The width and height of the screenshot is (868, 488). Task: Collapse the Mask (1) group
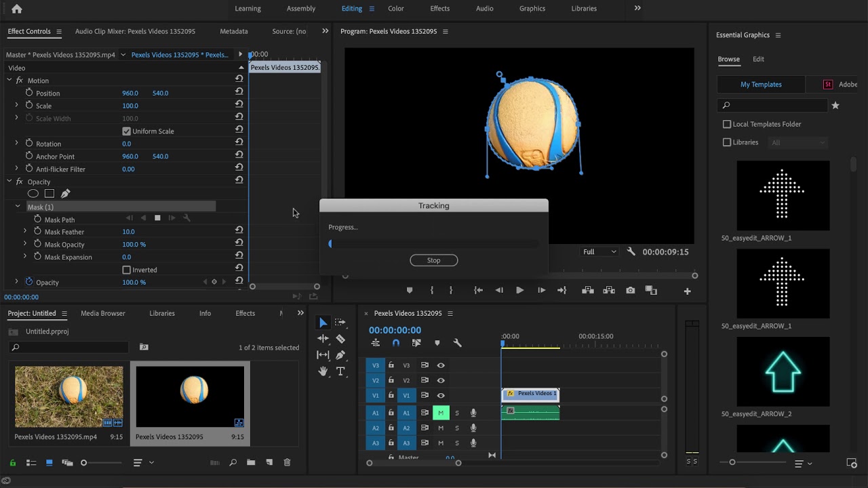tap(18, 206)
